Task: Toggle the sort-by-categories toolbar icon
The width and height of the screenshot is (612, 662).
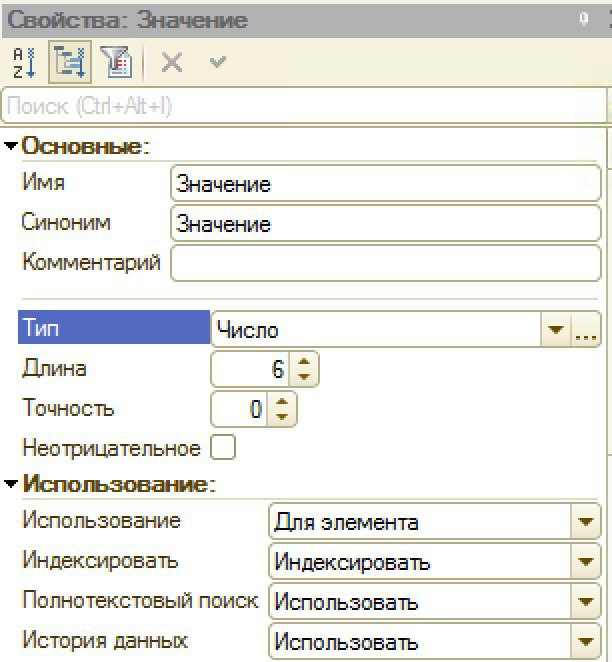Action: 70,62
